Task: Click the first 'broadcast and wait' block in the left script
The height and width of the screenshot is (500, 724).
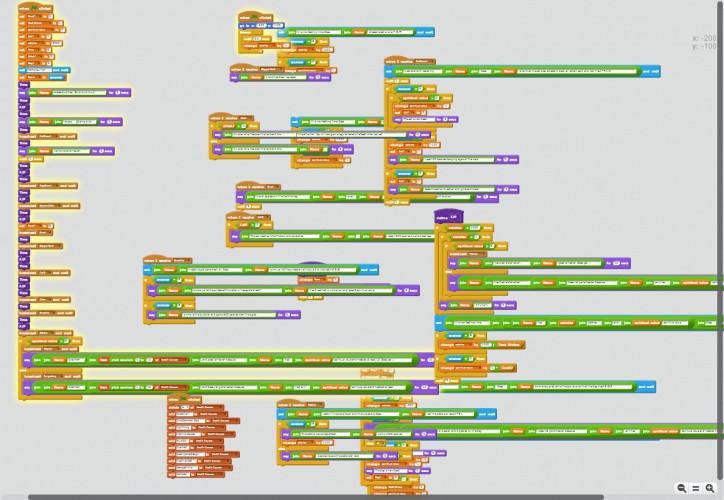Action: 48,137
